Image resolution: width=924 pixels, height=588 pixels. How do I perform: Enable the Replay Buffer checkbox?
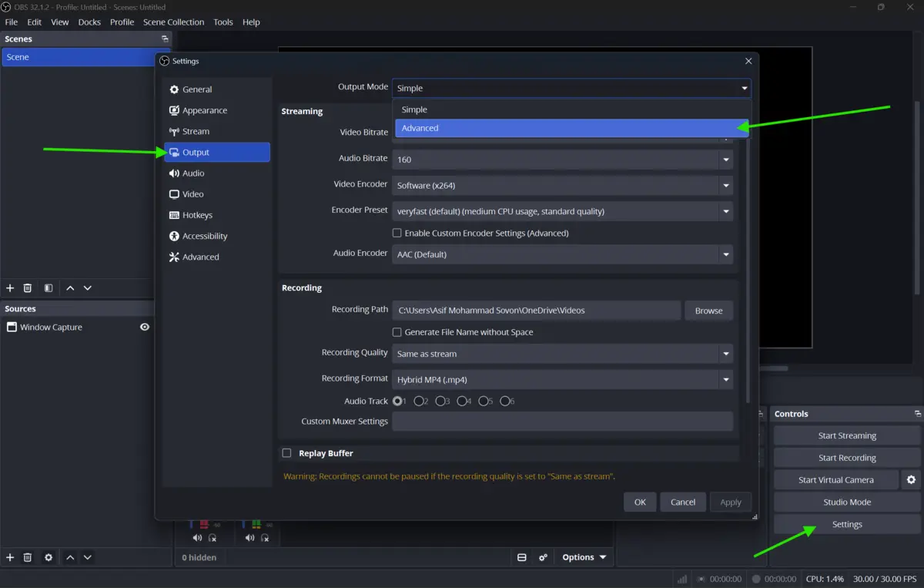[x=286, y=453]
